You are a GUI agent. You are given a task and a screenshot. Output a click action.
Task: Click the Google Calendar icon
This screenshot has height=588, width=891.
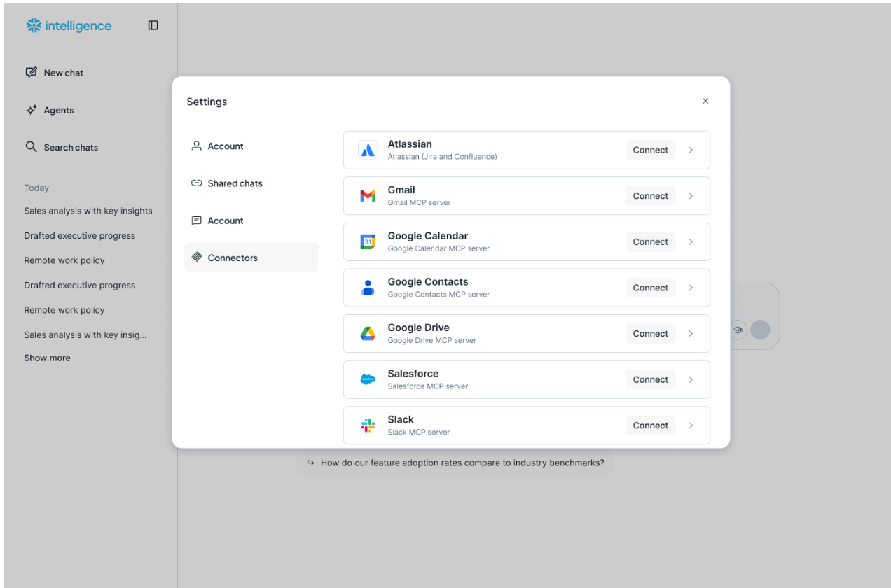point(368,242)
